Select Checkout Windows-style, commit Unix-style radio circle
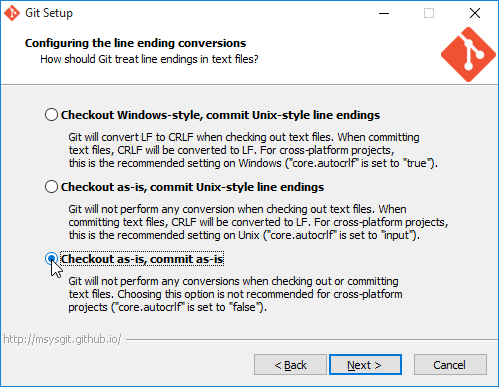Viewport: 499px width, 387px height. (51, 115)
